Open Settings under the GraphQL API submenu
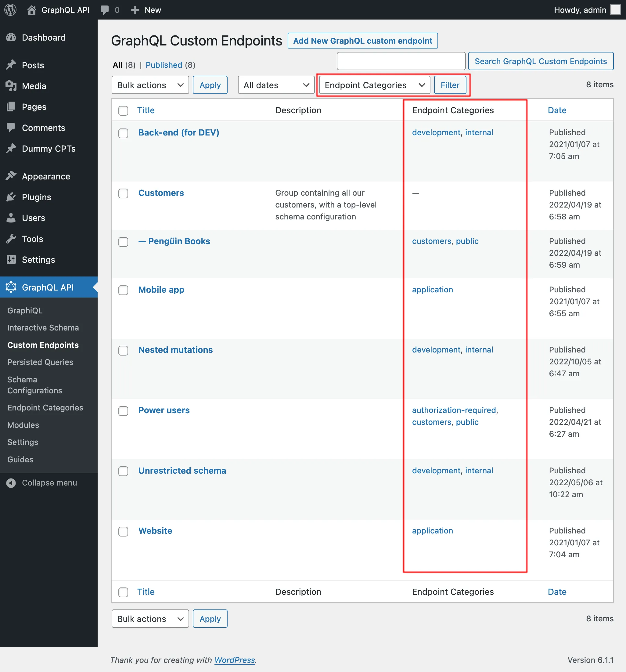626x672 pixels. point(23,442)
